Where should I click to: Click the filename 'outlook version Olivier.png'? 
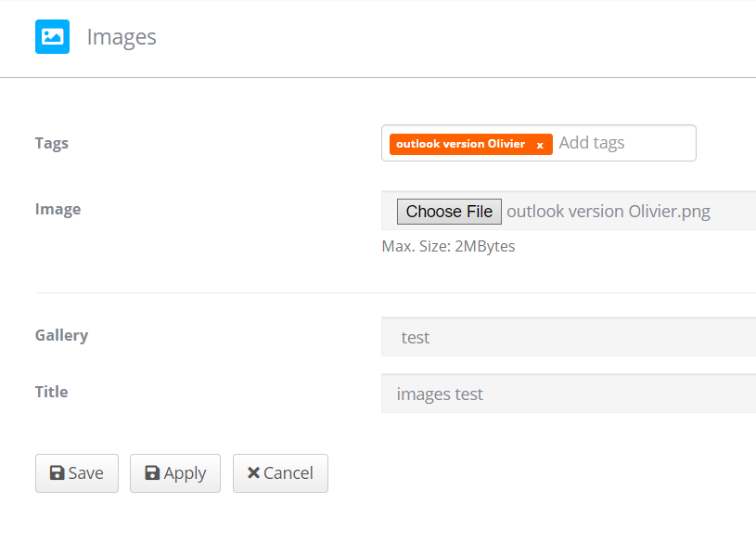pyautogui.click(x=609, y=211)
